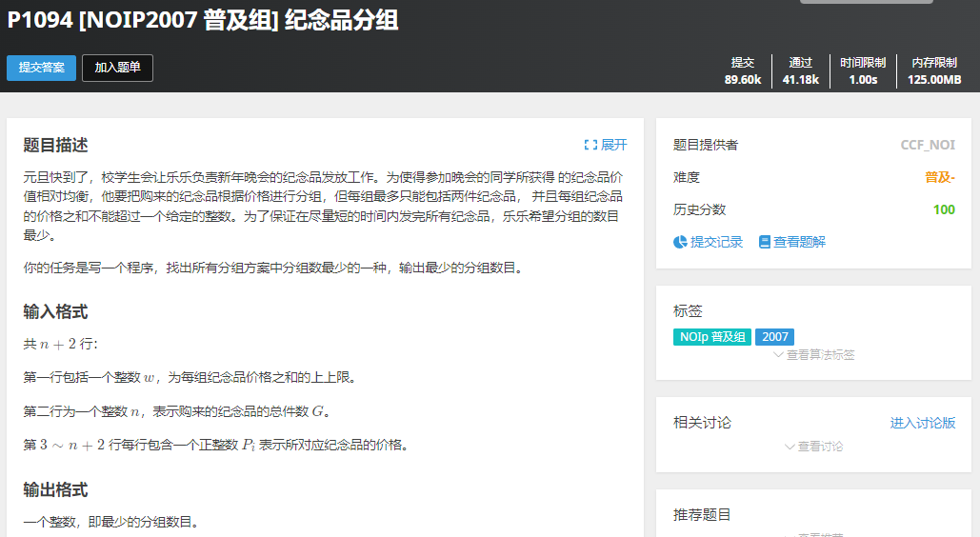The width and height of the screenshot is (980, 537).
Task: Click the 题目提供者 label
Action: coord(706,145)
